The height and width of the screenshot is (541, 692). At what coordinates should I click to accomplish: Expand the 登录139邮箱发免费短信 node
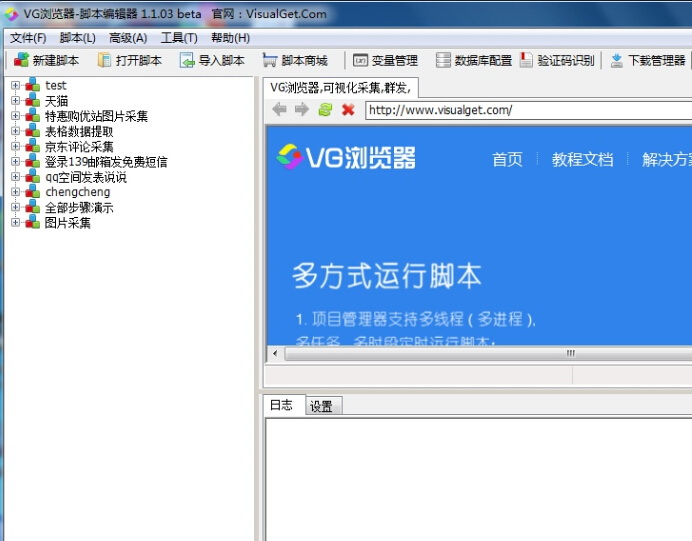[15, 162]
